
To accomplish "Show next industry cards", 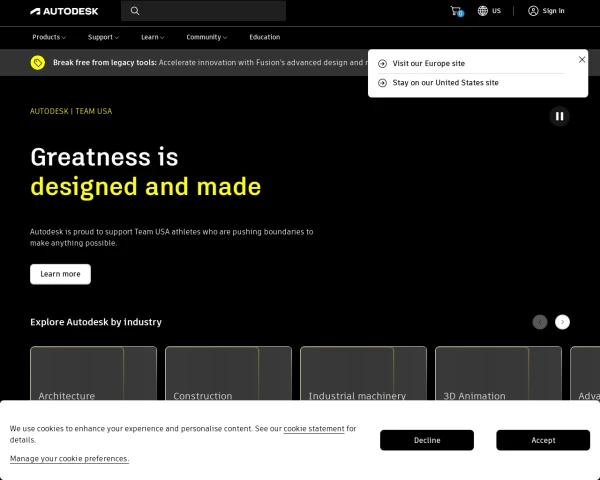I will point(562,322).
